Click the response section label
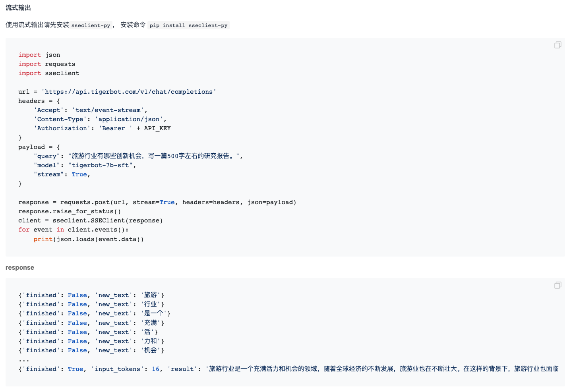The image size is (571, 392). [x=19, y=267]
